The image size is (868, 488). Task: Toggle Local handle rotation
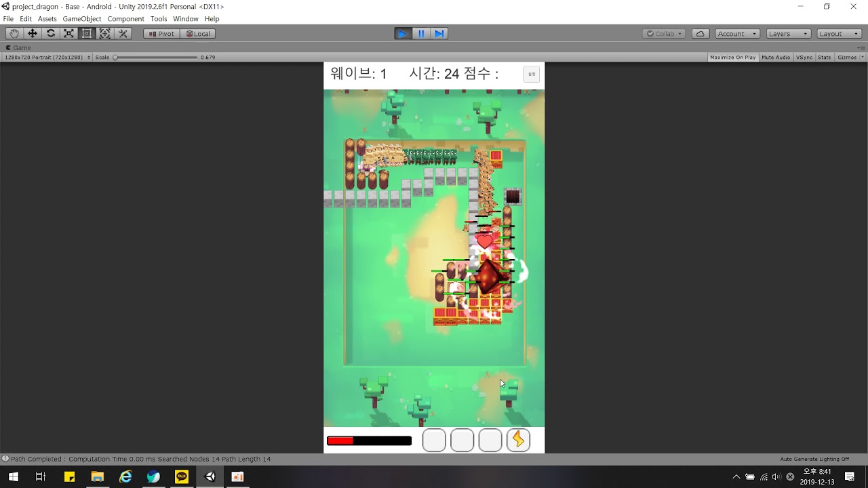pyautogui.click(x=198, y=33)
